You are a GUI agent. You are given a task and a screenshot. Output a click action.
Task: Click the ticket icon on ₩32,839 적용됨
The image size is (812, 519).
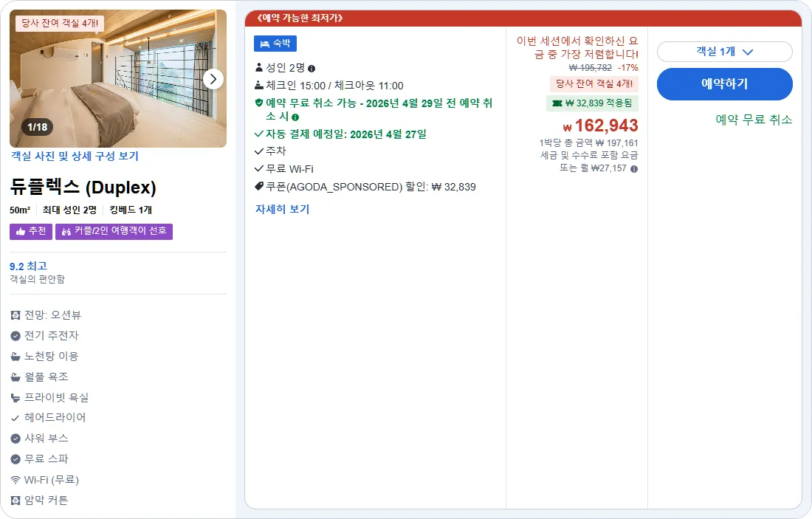[x=557, y=103]
